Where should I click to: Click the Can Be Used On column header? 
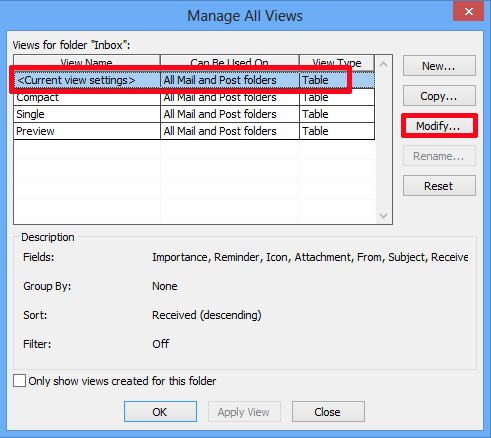coord(230,63)
